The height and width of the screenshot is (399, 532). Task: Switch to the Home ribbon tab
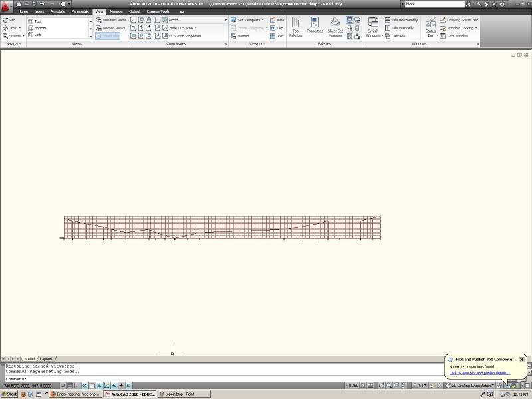point(23,11)
